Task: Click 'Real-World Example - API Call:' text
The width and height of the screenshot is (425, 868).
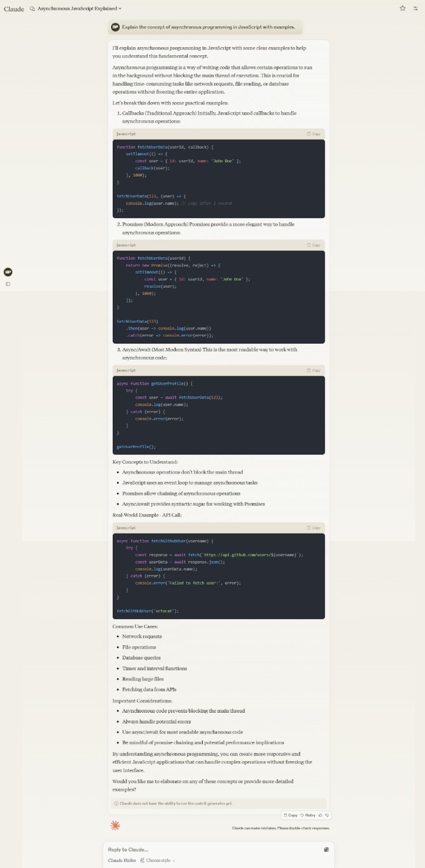Action: tap(147, 515)
